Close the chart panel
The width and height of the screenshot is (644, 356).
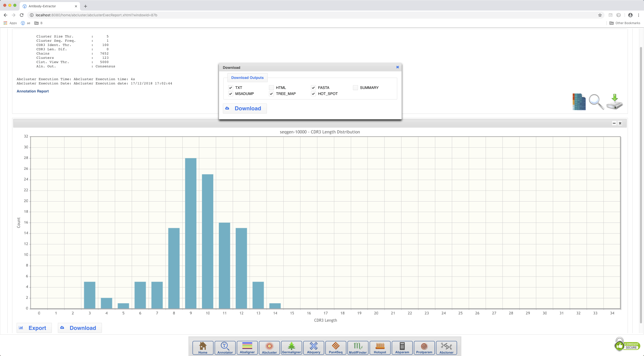click(620, 123)
